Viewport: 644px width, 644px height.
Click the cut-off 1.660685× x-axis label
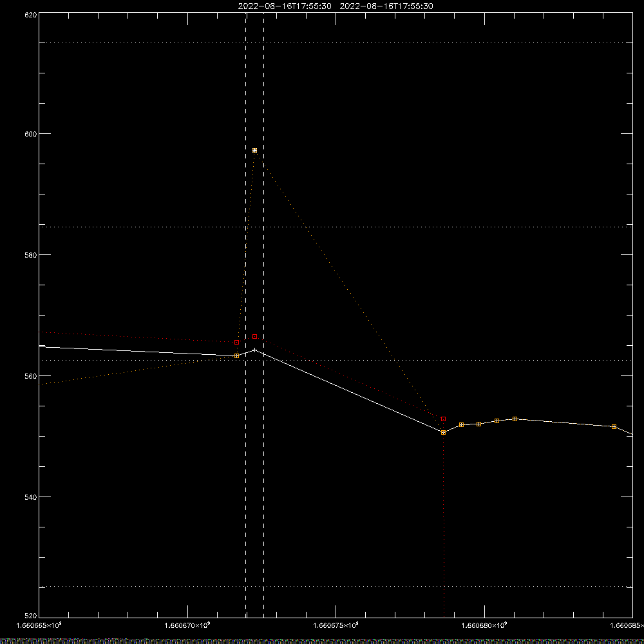627,625
